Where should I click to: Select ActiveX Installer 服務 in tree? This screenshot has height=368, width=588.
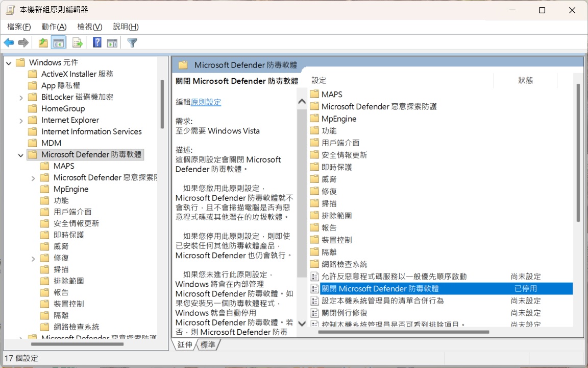[77, 74]
